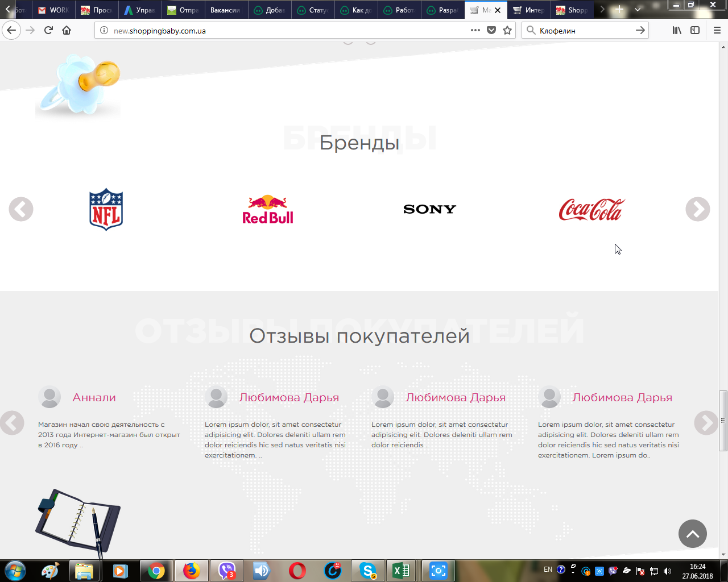Switch to the Интер tab

[528, 10]
